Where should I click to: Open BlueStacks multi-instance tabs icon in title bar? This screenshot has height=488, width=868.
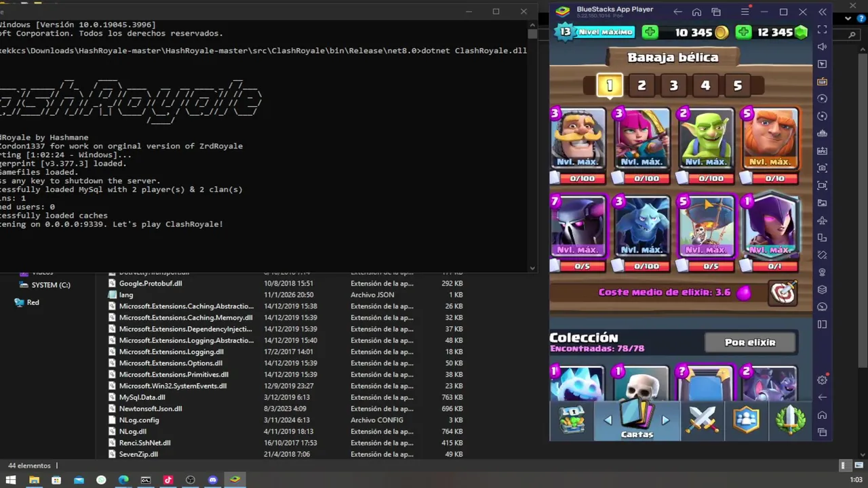pos(716,12)
